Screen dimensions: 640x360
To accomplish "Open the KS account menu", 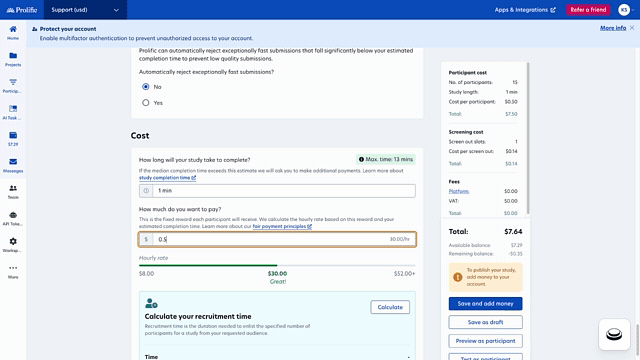I will 626,10.
